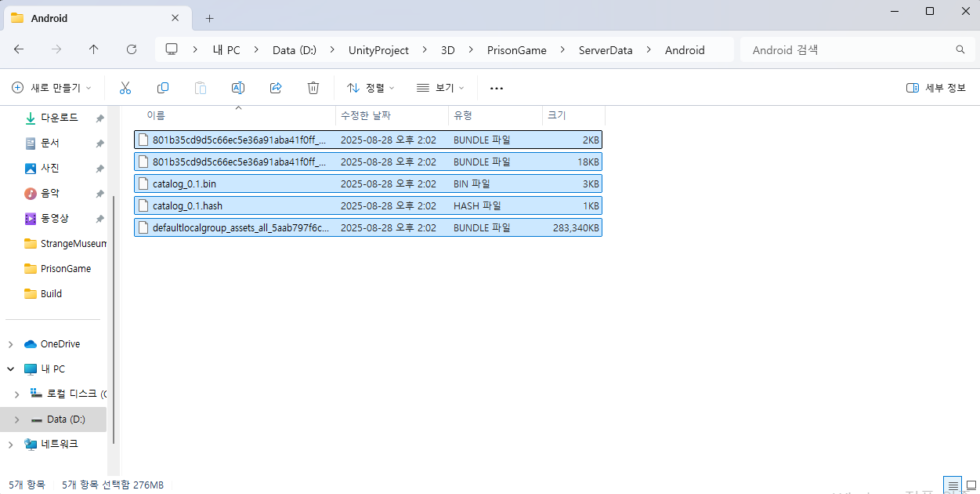The height and width of the screenshot is (494, 980).
Task: Click chevron after ServerData in breadcrumb
Action: click(x=649, y=49)
